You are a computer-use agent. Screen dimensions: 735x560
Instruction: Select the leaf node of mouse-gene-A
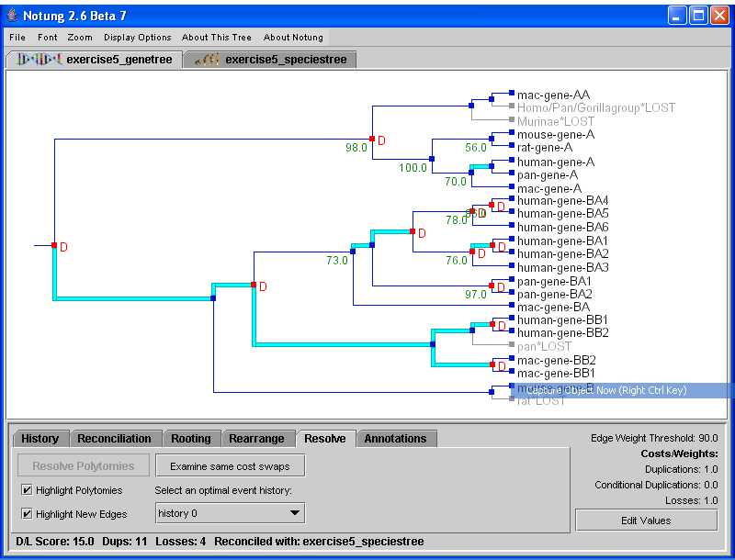coord(510,134)
